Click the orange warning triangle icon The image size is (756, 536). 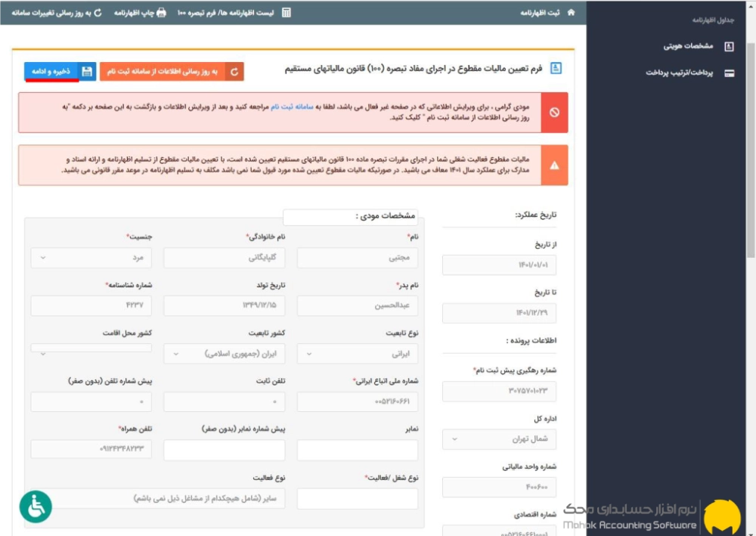tap(554, 166)
